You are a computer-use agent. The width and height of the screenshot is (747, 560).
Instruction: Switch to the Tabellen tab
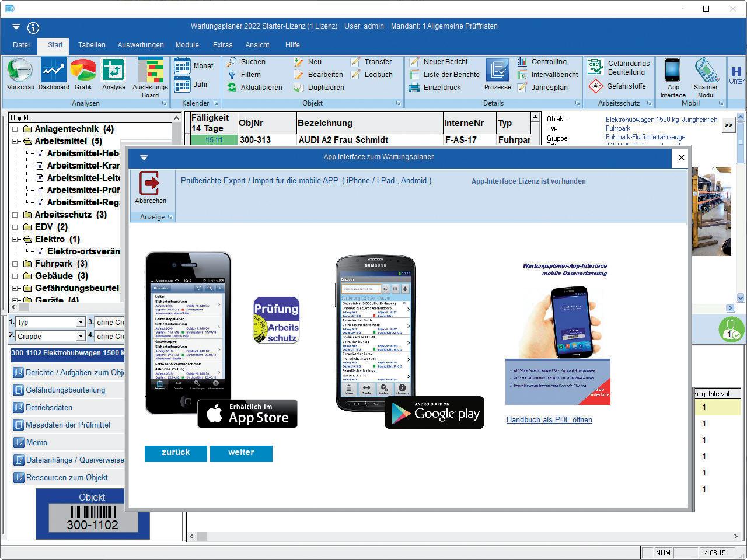pyautogui.click(x=92, y=45)
